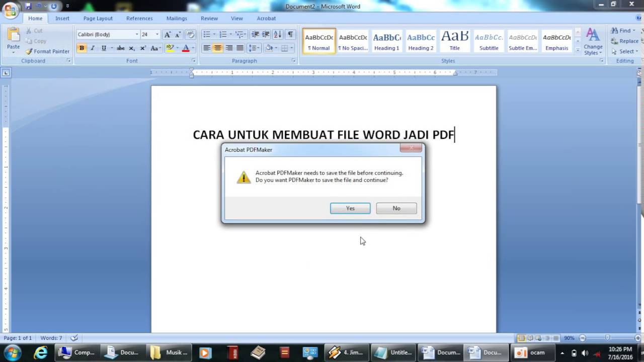The height and width of the screenshot is (362, 644).
Task: Click Find in the Editing group
Action: pyautogui.click(x=624, y=31)
